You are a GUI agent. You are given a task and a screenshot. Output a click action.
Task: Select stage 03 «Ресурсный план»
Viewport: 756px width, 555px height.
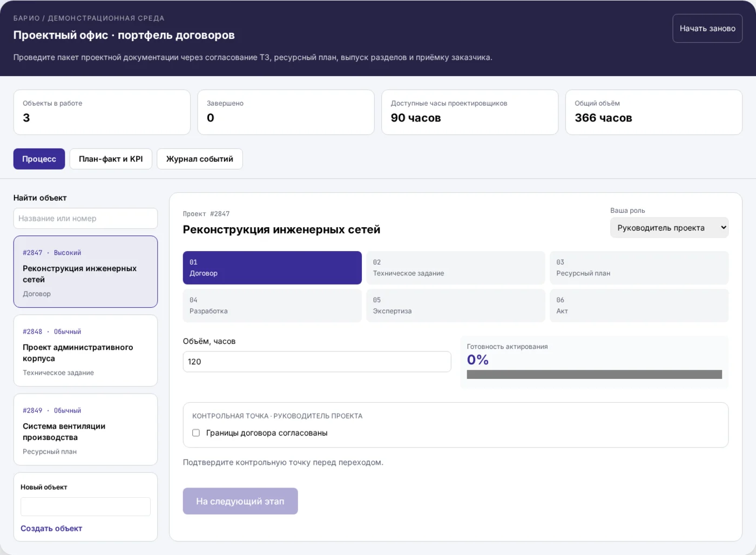click(x=639, y=268)
